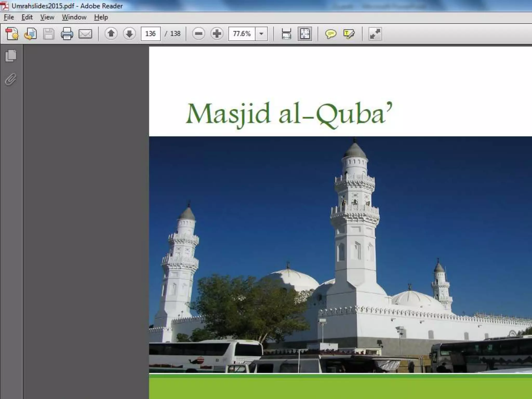Add a sticky note comment
This screenshot has width=532, height=399.
pos(330,34)
